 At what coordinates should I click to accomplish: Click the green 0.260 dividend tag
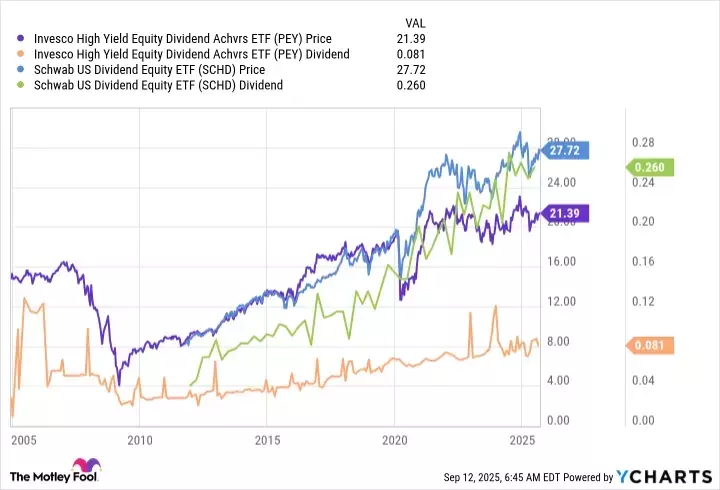[647, 167]
